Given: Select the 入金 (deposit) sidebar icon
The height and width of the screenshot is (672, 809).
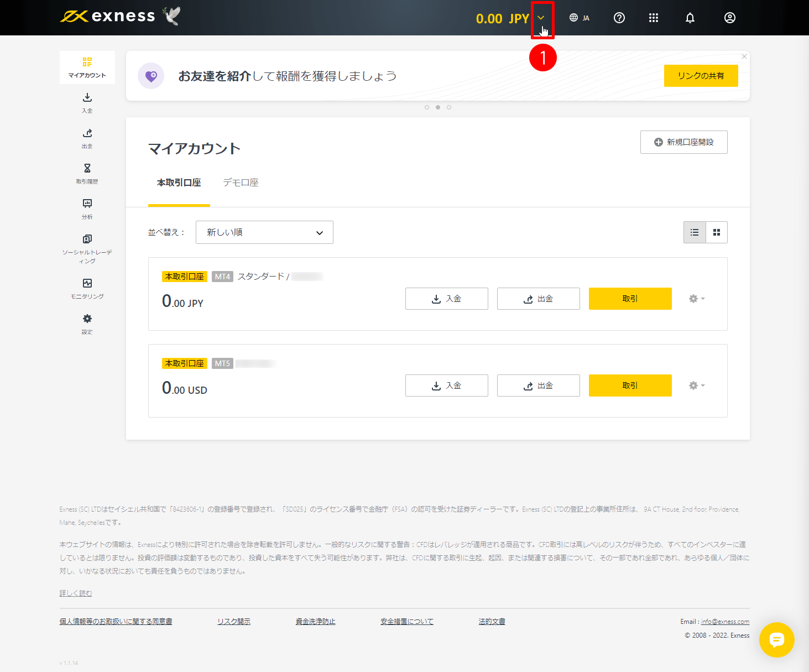Looking at the screenshot, I should click(87, 102).
